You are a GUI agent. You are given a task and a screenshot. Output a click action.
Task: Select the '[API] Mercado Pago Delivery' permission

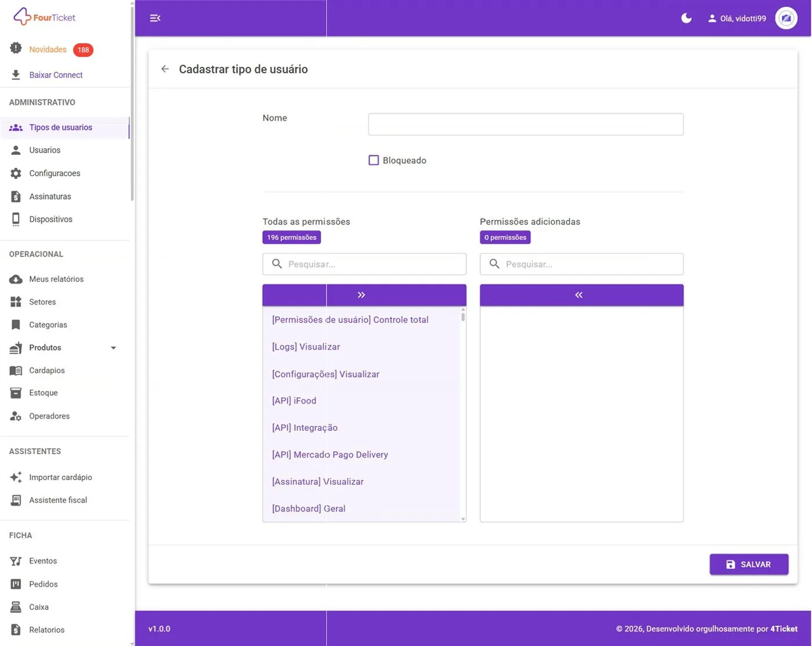coord(330,455)
